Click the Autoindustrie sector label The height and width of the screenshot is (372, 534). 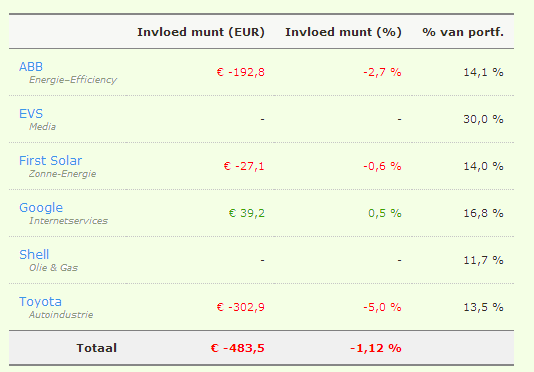point(61,315)
